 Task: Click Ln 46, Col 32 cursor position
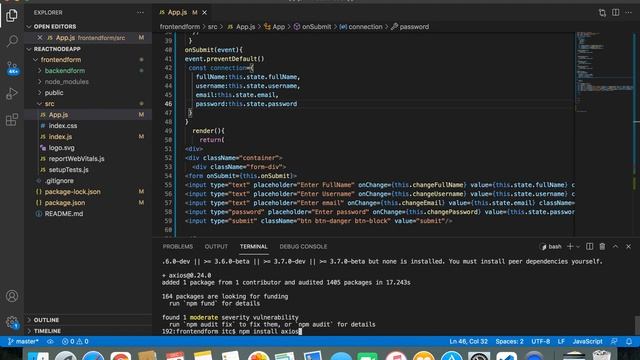[469, 341]
